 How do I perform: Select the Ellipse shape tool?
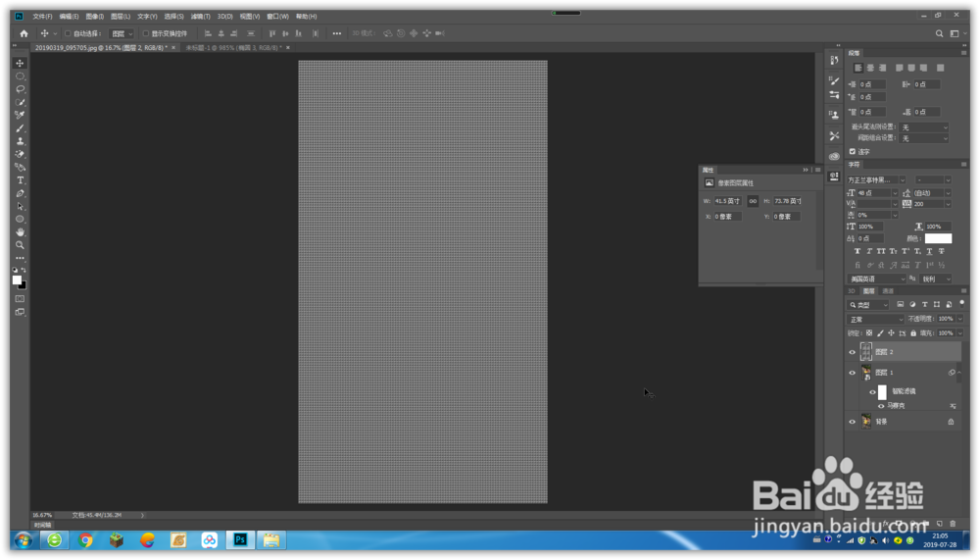tap(20, 219)
